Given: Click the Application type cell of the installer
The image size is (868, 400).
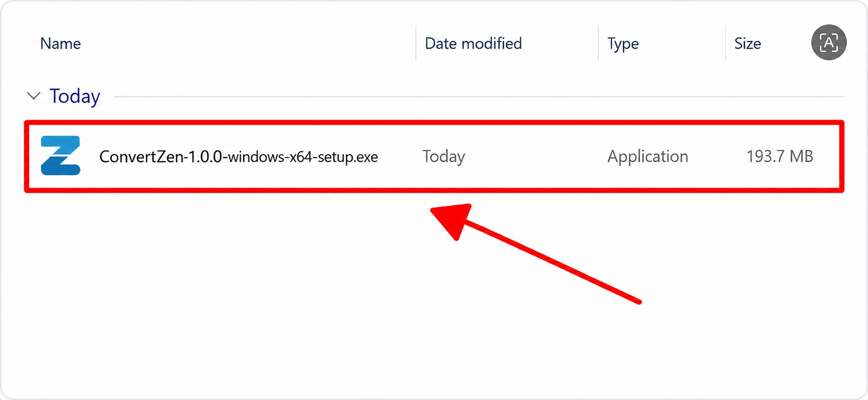Looking at the screenshot, I should pos(648,156).
